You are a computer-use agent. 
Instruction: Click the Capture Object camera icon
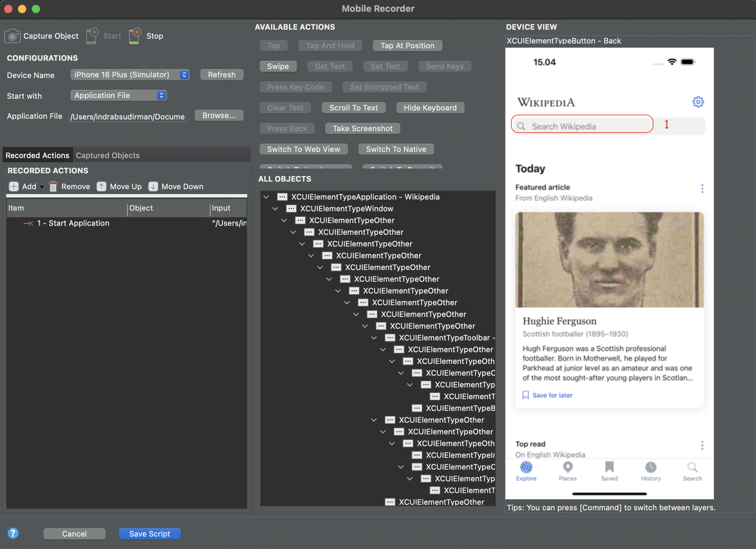(x=12, y=36)
